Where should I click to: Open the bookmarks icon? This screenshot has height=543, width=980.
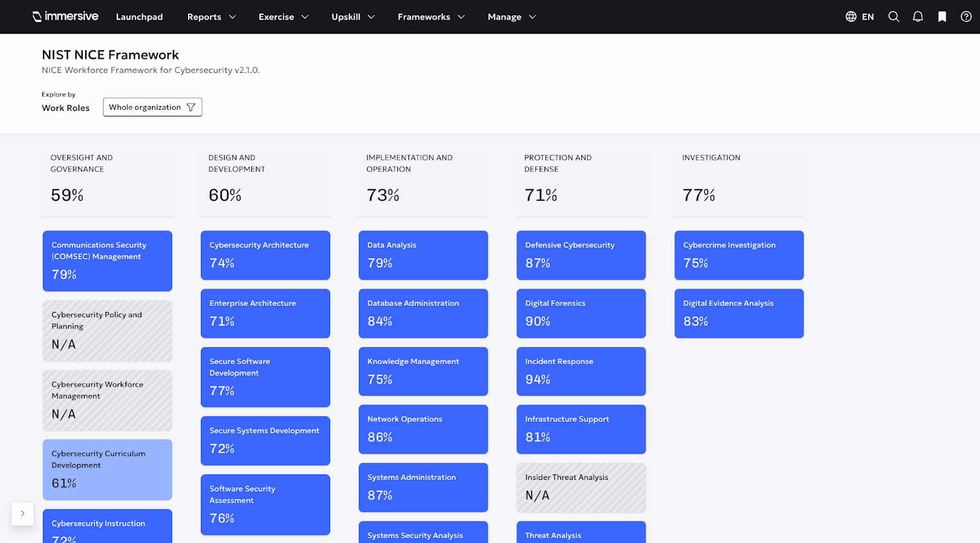[x=942, y=17]
